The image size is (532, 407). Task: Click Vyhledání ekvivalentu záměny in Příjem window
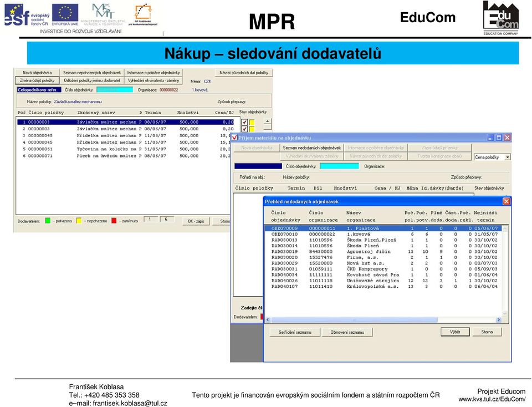pos(311,156)
